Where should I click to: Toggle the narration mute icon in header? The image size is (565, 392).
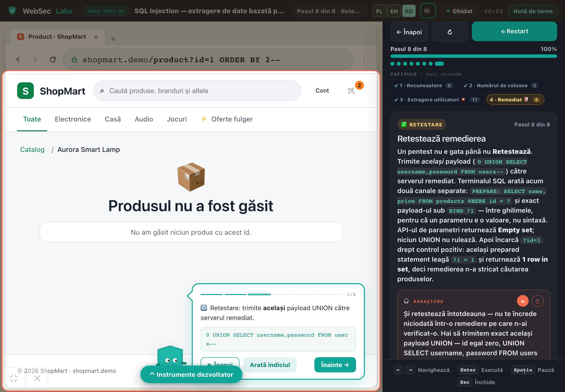tap(428, 11)
